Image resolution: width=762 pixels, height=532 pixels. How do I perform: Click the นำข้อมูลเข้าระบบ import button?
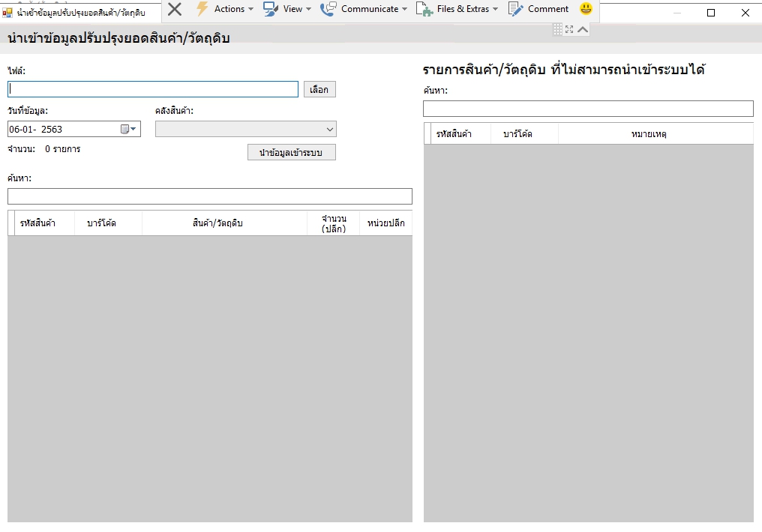click(x=292, y=152)
